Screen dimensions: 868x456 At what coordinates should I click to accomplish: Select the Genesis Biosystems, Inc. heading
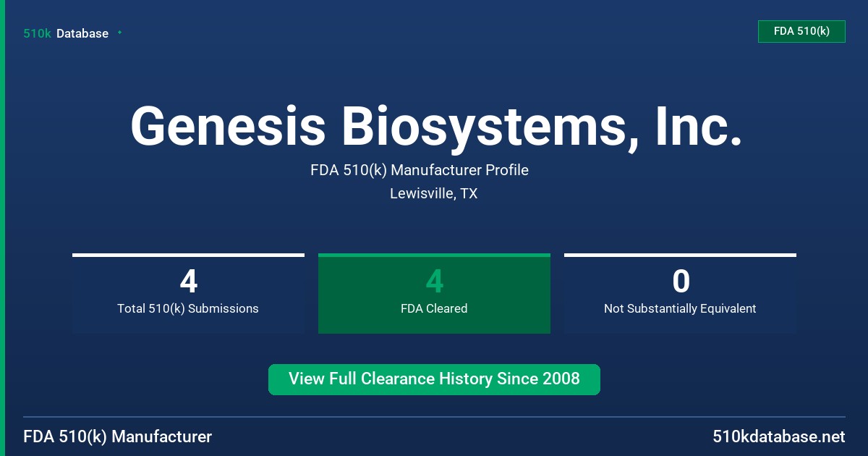[x=436, y=126]
